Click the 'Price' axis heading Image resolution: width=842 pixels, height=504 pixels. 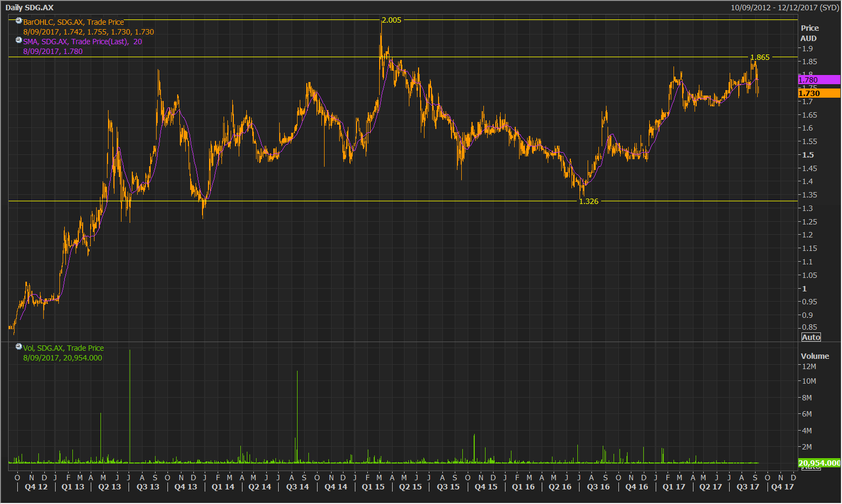pyautogui.click(x=810, y=28)
